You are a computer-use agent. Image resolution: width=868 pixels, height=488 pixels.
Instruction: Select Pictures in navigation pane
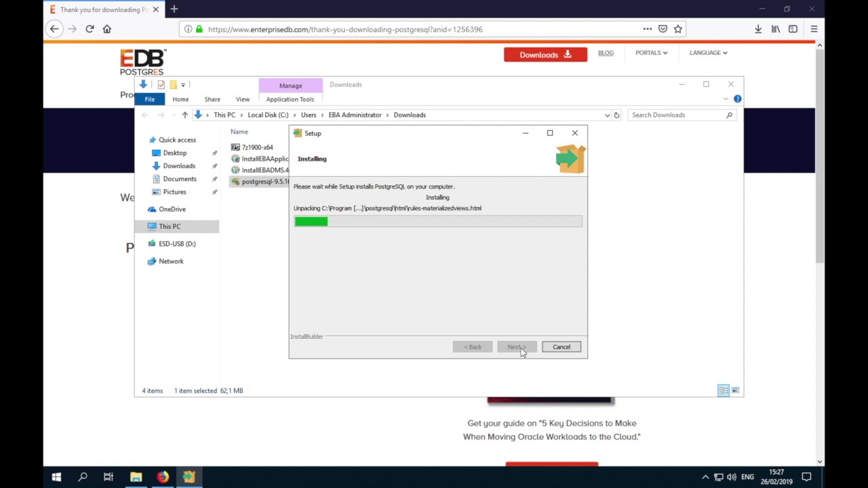tap(174, 192)
